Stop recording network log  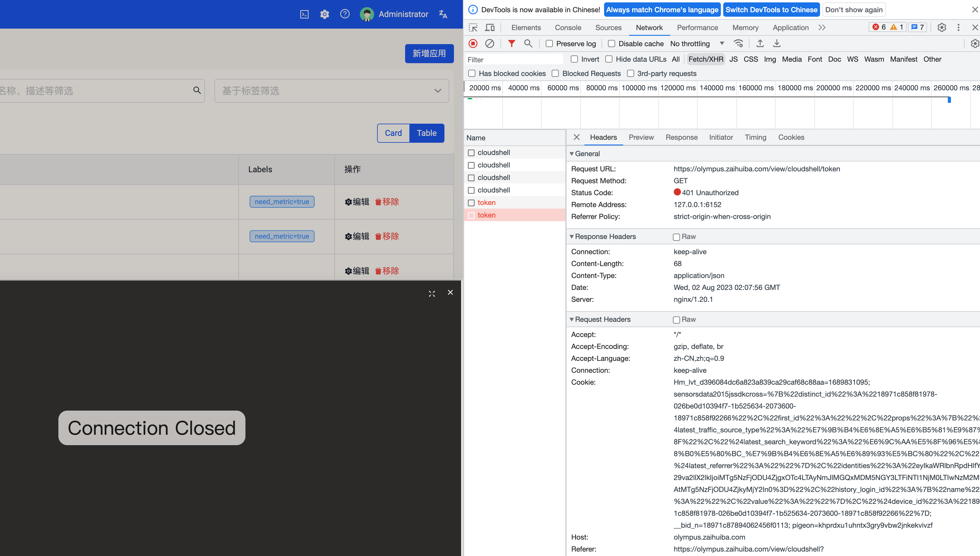[473, 43]
